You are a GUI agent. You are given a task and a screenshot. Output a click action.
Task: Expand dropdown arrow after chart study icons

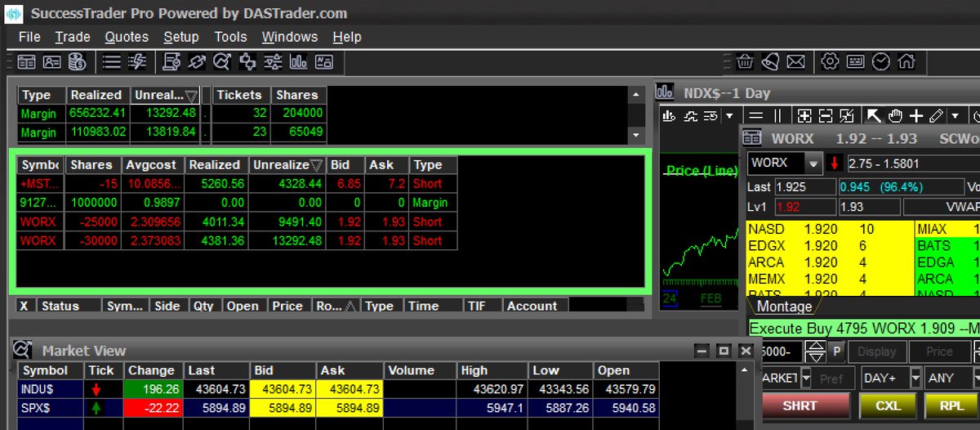click(x=730, y=116)
